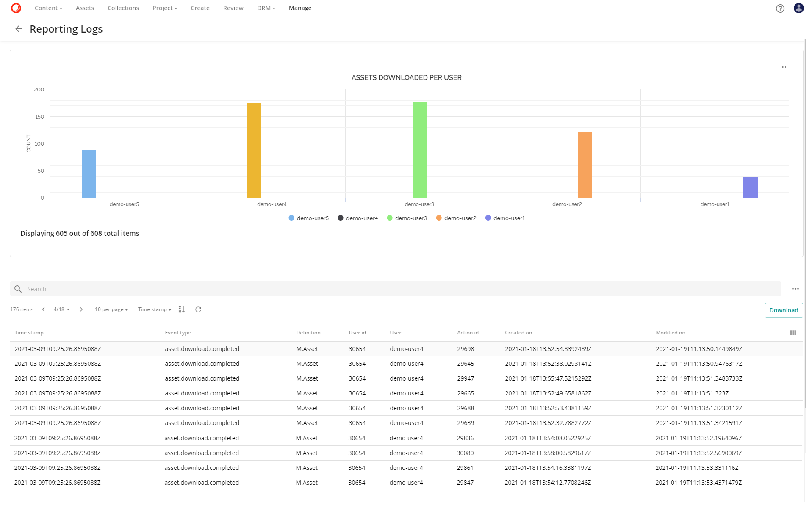Open the DRM menu
Screen dimensions: 812x508
tap(265, 8)
